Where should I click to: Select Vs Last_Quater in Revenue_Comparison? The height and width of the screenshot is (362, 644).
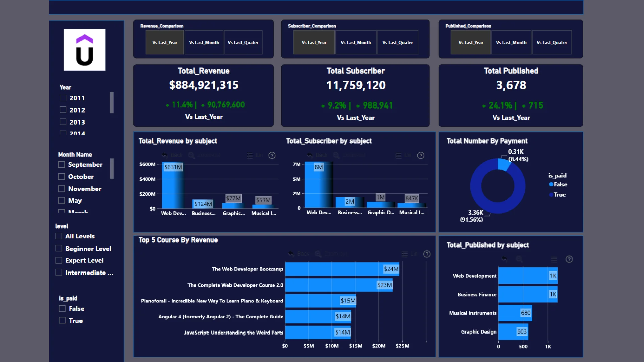tap(243, 42)
